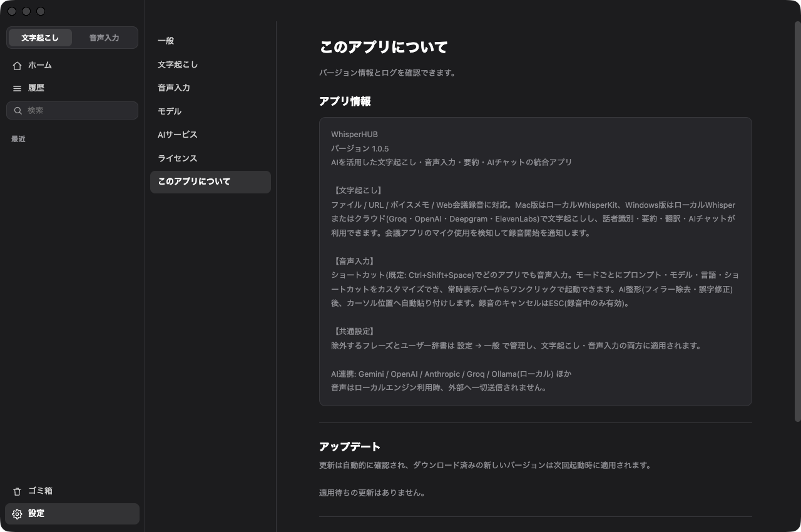The width and height of the screenshot is (801, 532).
Task: Click the 履歴 label in sidebar
Action: pos(36,88)
